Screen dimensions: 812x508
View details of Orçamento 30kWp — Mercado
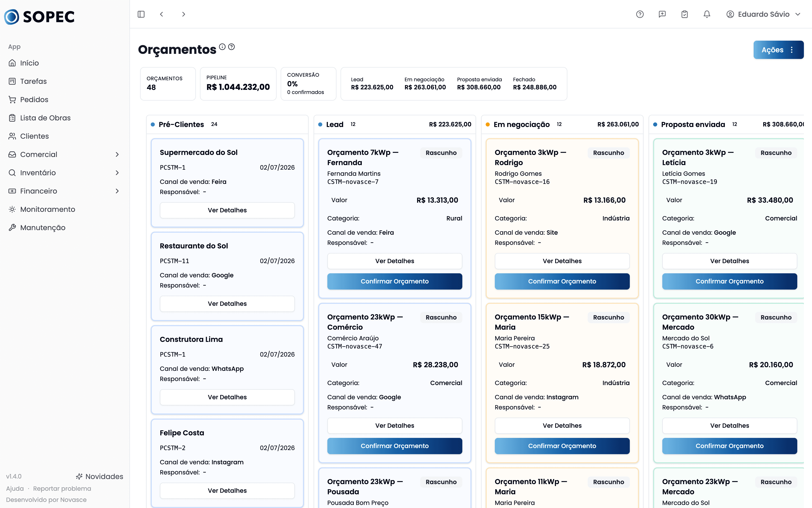[x=730, y=426]
